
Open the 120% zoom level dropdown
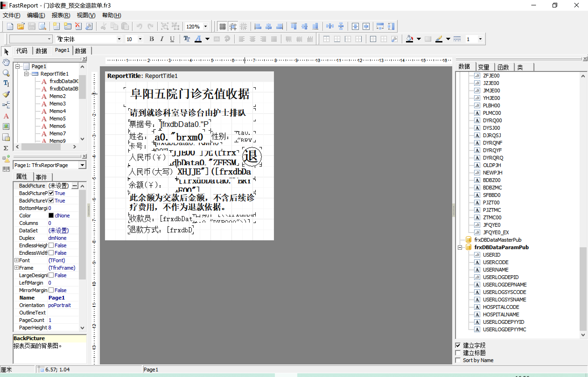tap(206, 26)
